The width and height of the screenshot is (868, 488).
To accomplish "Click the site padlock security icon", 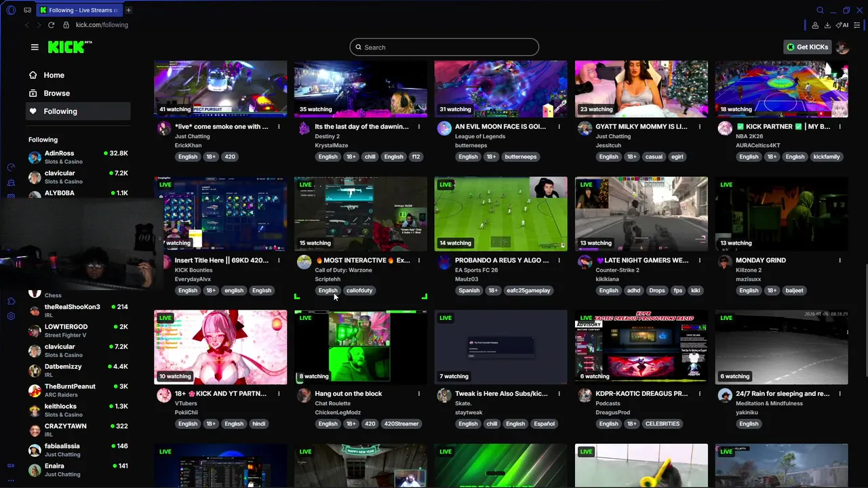I will pyautogui.click(x=66, y=25).
